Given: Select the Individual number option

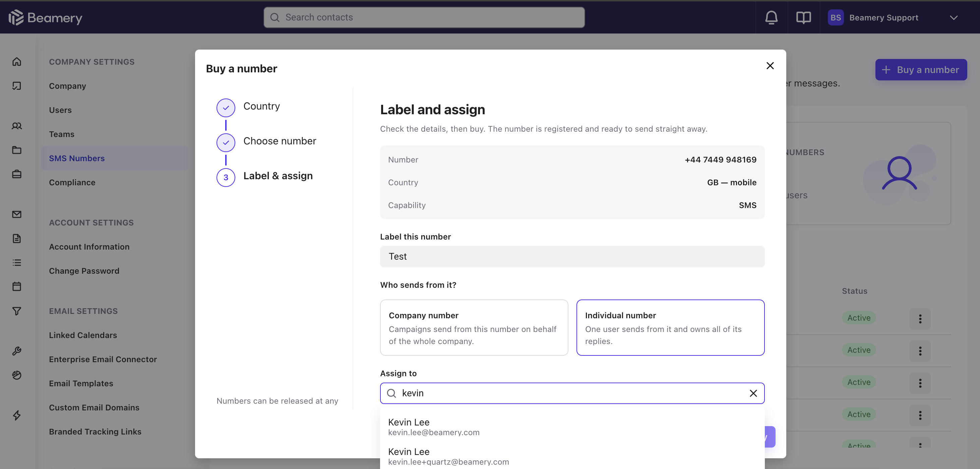Looking at the screenshot, I should click(x=670, y=328).
